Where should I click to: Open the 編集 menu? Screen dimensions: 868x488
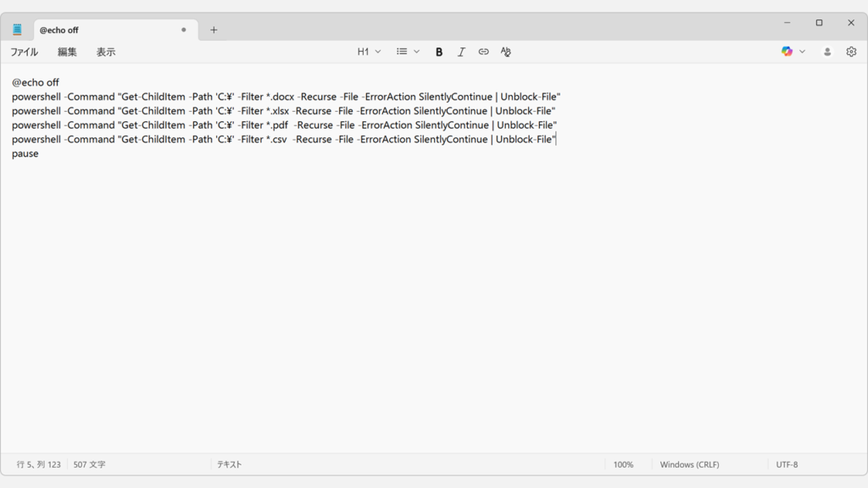(x=67, y=52)
